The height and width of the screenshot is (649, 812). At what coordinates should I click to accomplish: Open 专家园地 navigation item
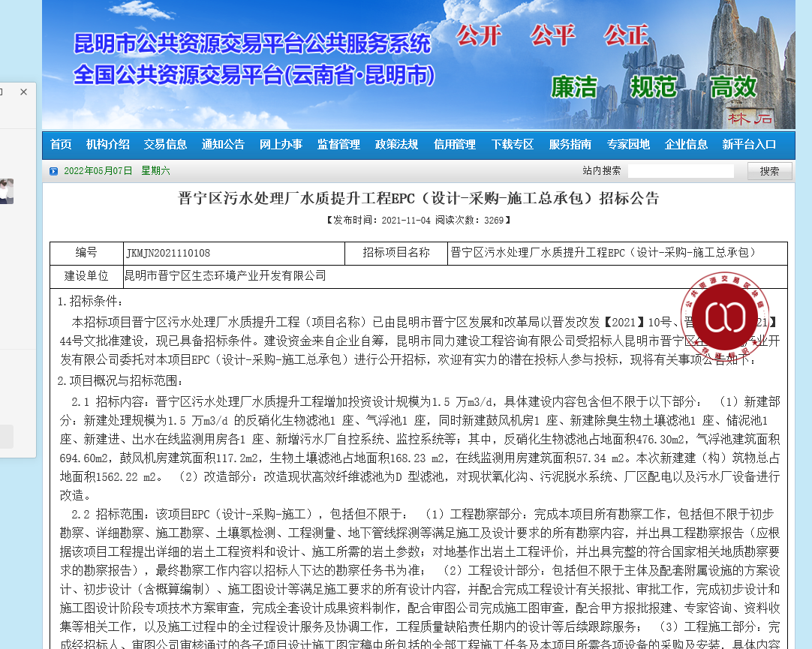coord(628,144)
